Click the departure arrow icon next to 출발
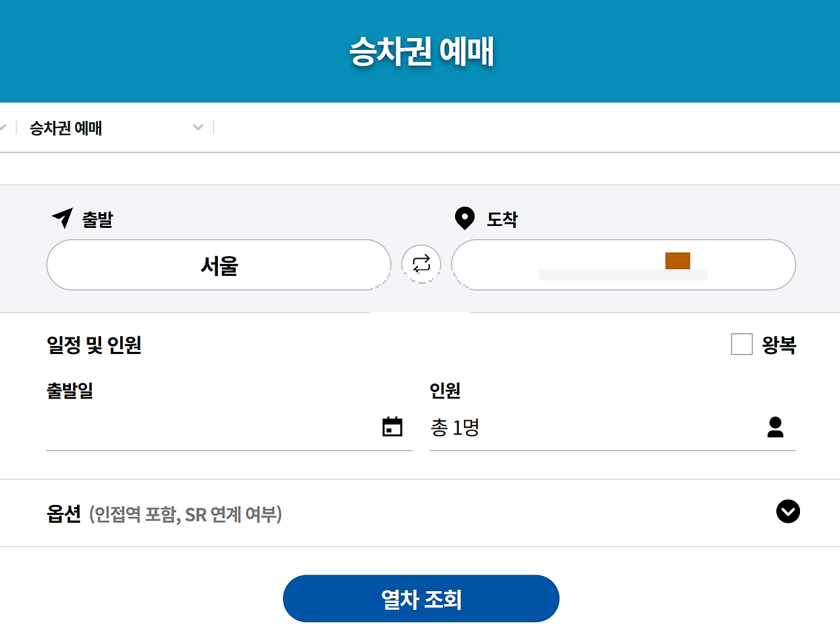This screenshot has height=639, width=840. pyautogui.click(x=62, y=218)
